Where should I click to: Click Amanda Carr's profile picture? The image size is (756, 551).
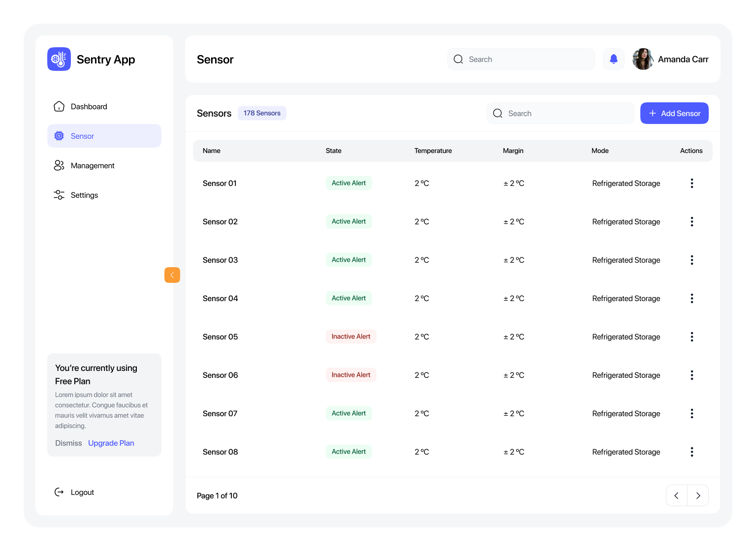point(643,59)
